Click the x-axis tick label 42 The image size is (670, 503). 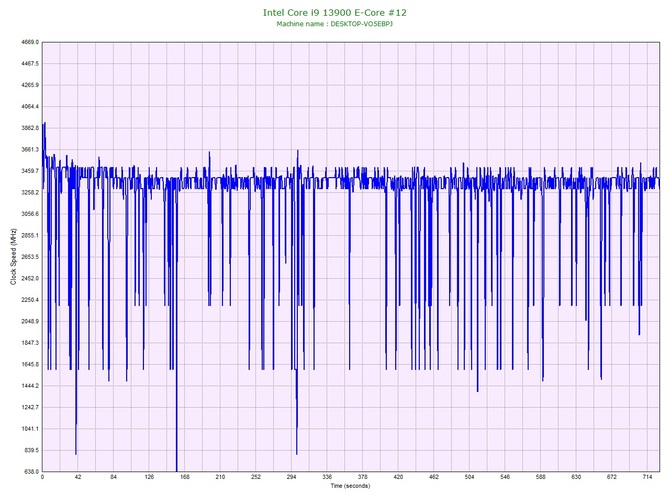point(78,477)
